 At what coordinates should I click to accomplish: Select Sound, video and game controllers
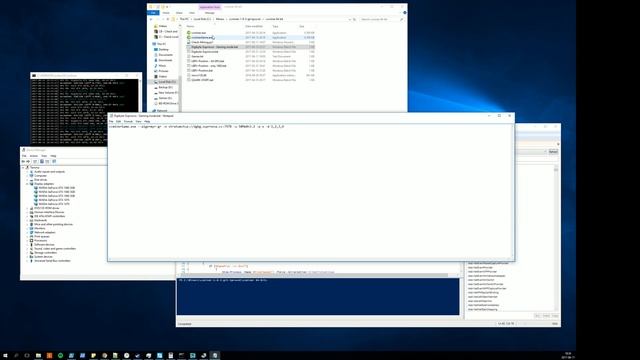[x=55, y=249]
